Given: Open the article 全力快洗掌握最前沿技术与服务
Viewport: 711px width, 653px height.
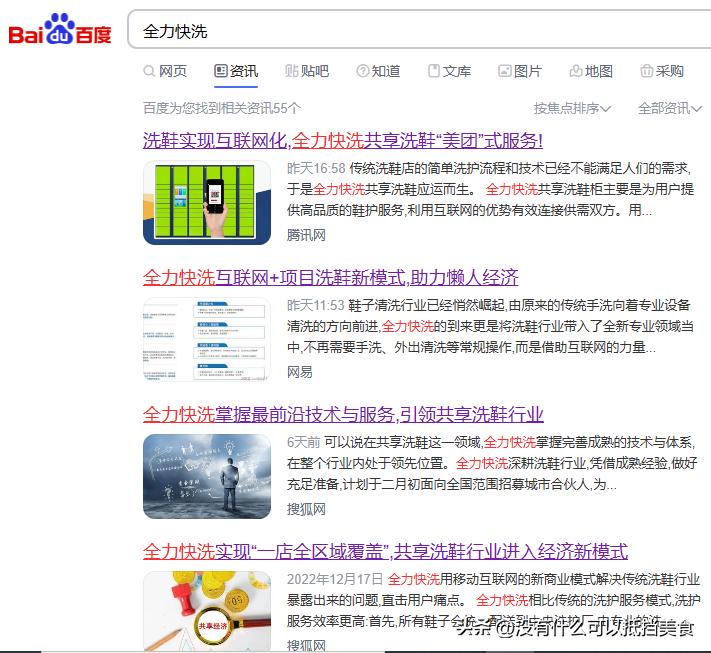Looking at the screenshot, I should (x=343, y=414).
